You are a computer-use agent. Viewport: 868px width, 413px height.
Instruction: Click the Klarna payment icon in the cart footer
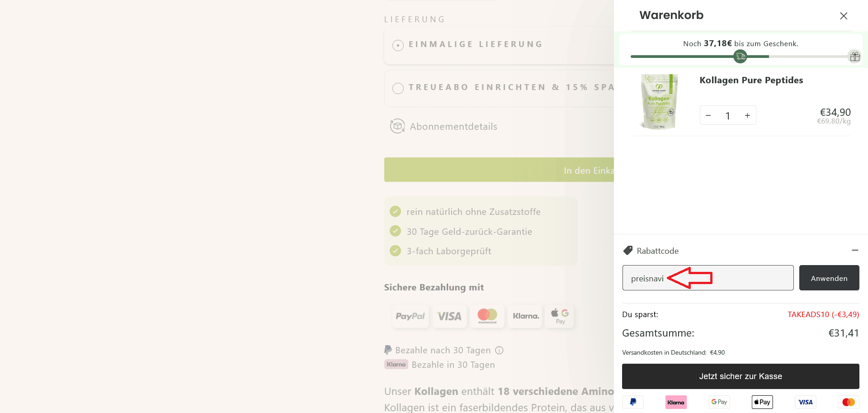(676, 402)
